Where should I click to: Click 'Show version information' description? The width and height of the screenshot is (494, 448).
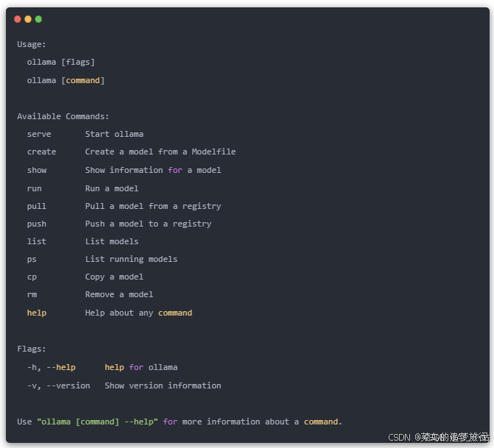(163, 386)
